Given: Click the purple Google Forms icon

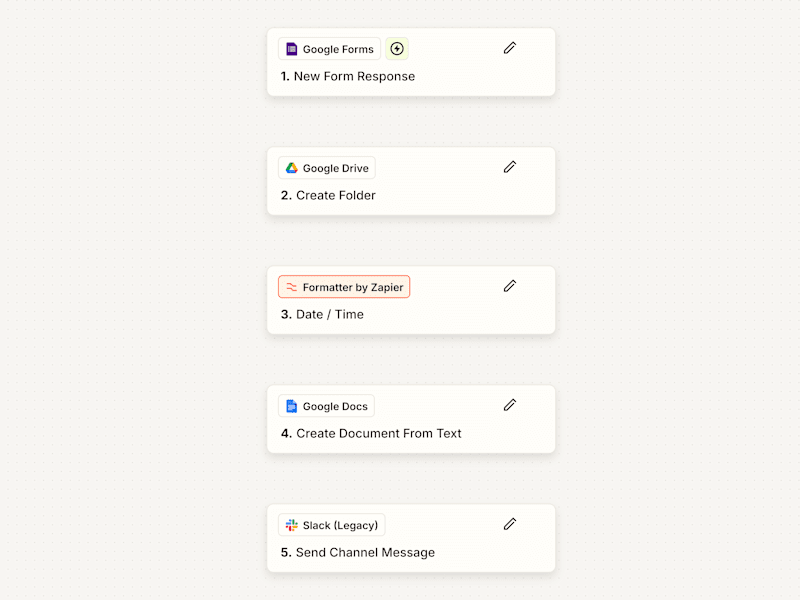Looking at the screenshot, I should click(x=291, y=49).
